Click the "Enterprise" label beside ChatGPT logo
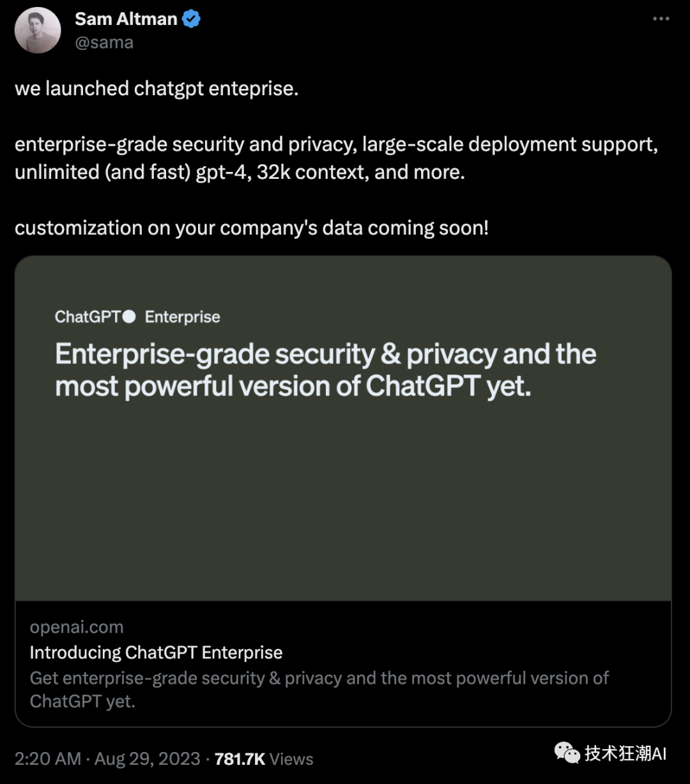The height and width of the screenshot is (784, 690). tap(183, 317)
